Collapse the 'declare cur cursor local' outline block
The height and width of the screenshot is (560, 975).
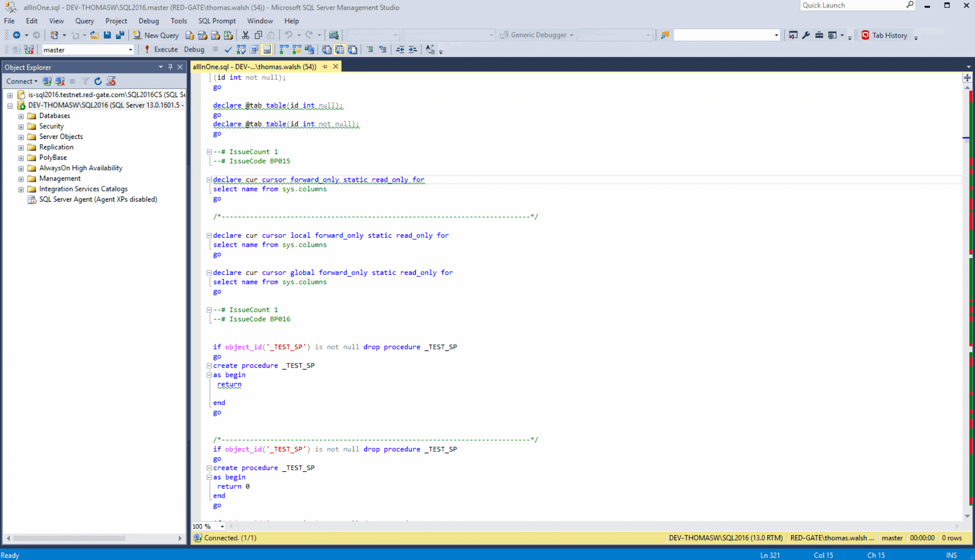209,236
